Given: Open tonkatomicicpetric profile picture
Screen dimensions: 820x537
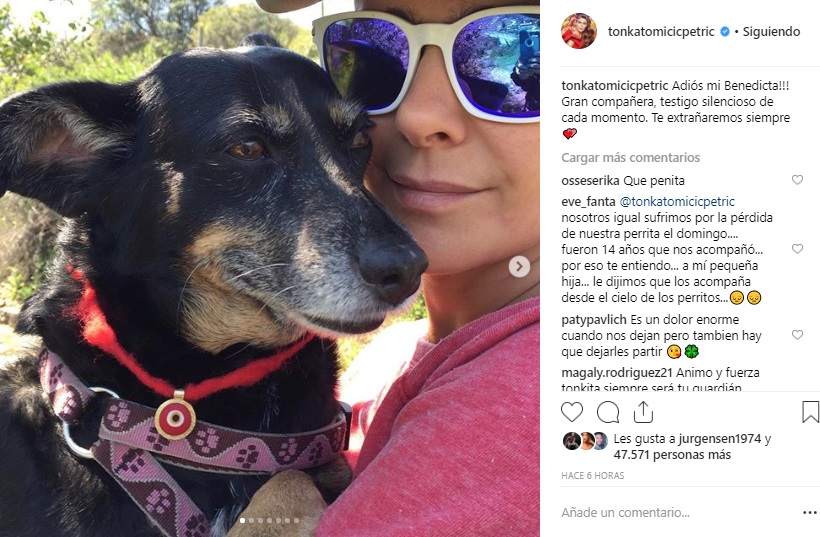Looking at the screenshot, I should click(578, 31).
